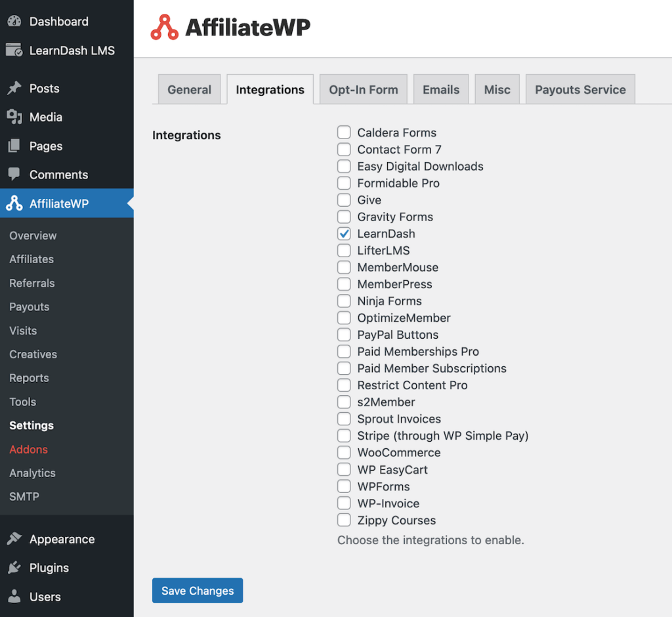Screen dimensions: 672x617
Task: Go to the Visits submenu page
Action: pos(23,331)
